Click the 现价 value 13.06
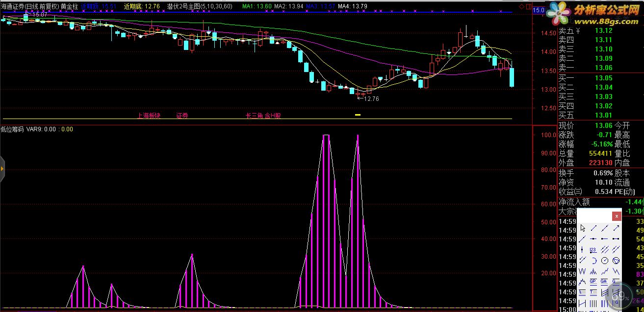The width and height of the screenshot is (644, 312). pos(603,125)
